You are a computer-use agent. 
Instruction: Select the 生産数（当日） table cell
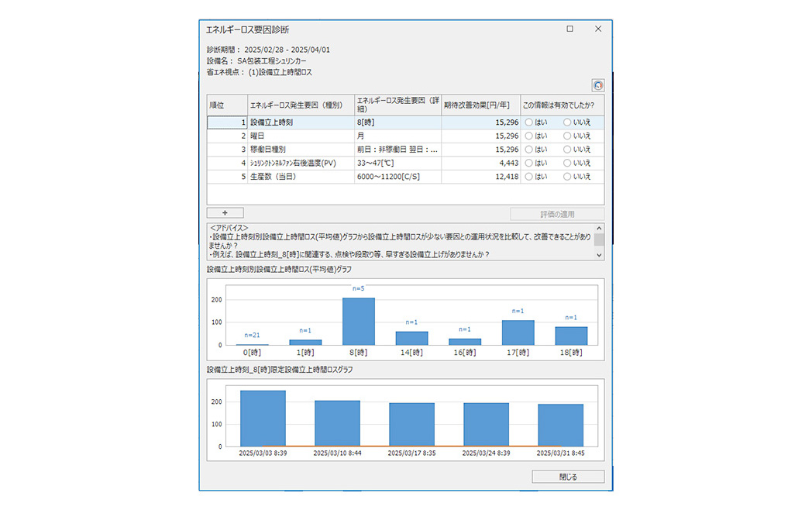point(301,176)
